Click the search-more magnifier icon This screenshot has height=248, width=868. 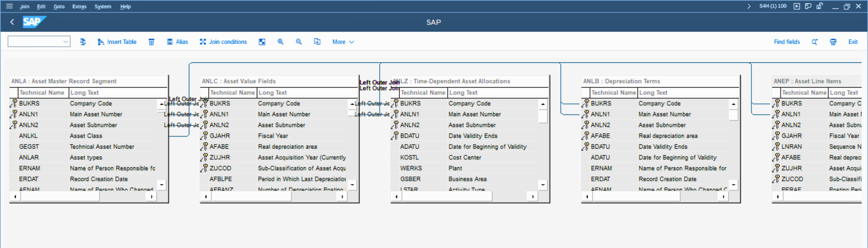pos(814,42)
